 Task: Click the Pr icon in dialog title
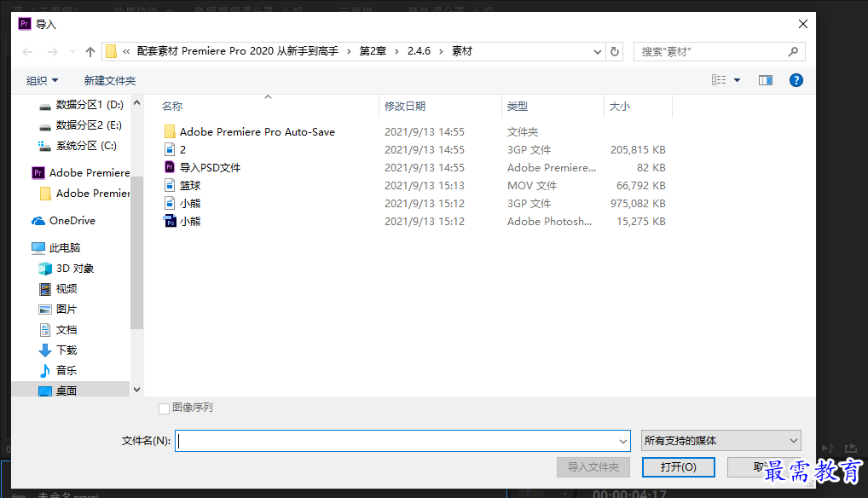click(25, 24)
